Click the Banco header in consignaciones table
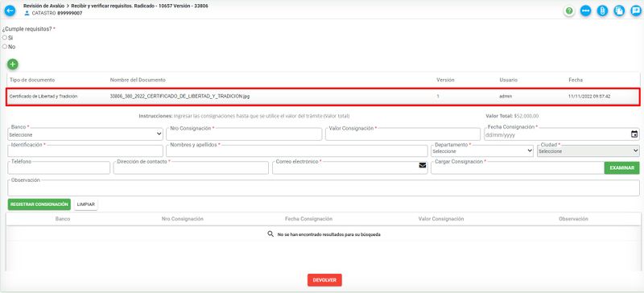The width and height of the screenshot is (644, 293). (x=63, y=219)
